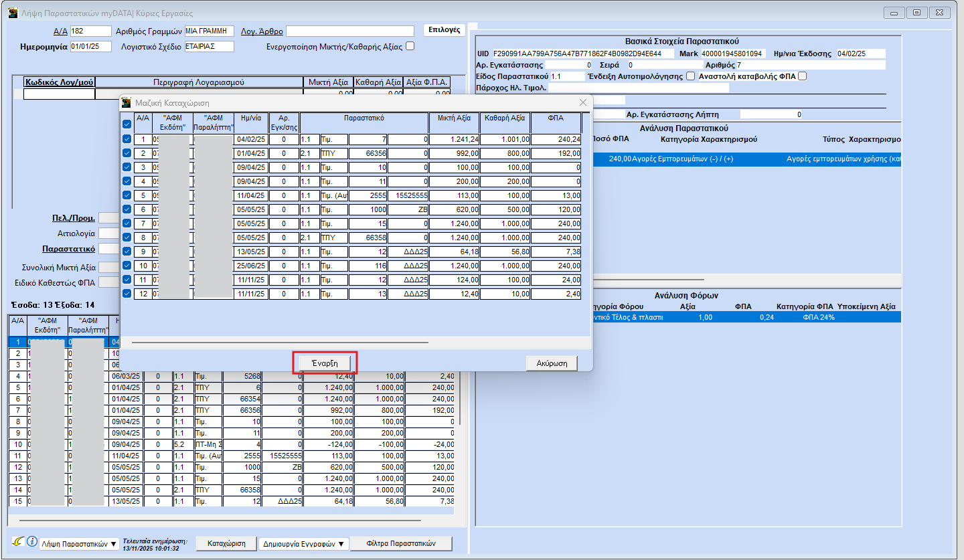
Task: Click the Λογ. Άρθρο input field
Action: click(x=350, y=31)
